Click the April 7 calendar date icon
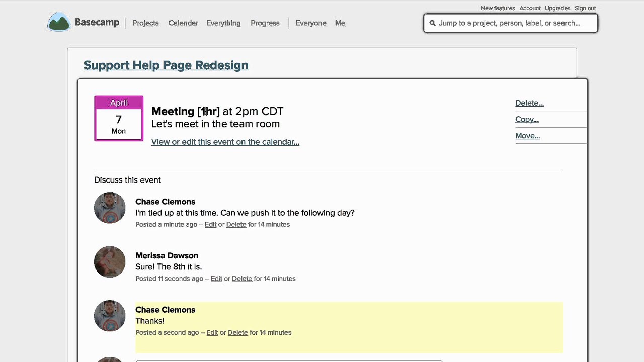Screen dimensions: 644x362 click(119, 118)
